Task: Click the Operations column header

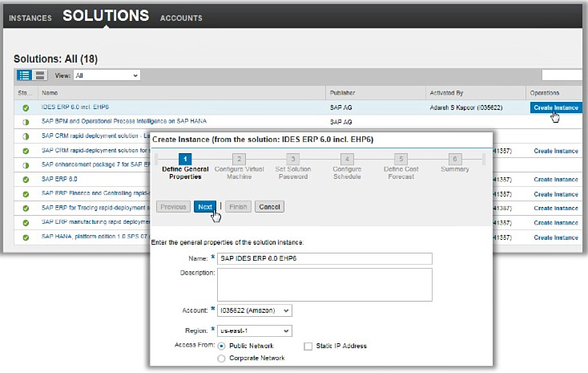Action: click(554, 93)
